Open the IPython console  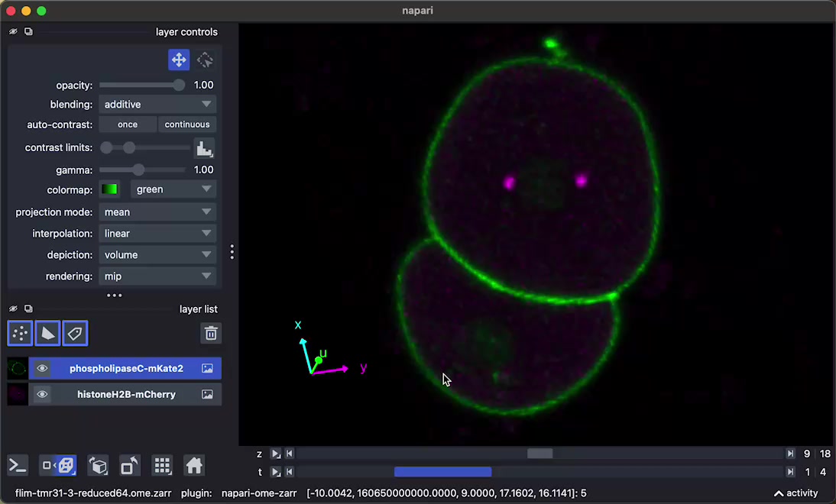click(x=18, y=466)
